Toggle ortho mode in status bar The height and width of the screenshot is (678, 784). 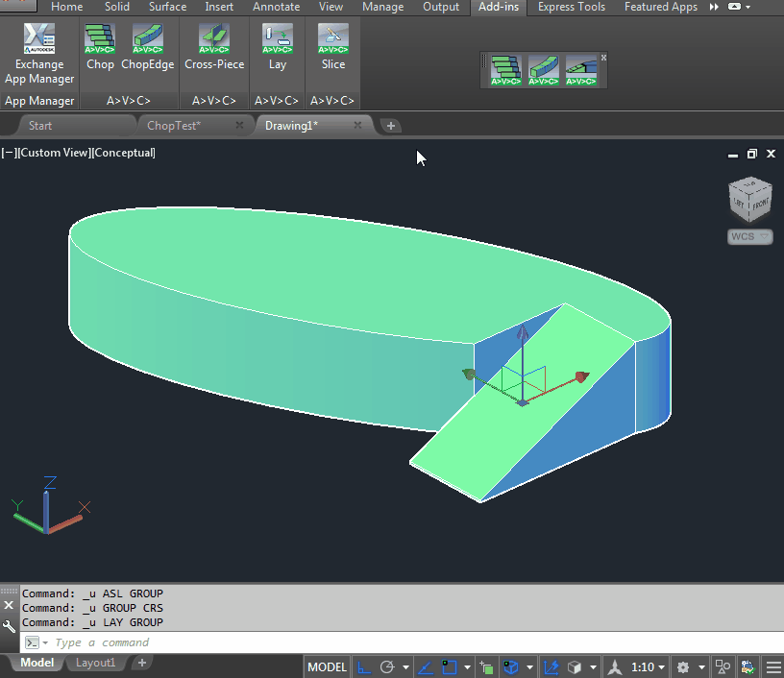coord(364,667)
